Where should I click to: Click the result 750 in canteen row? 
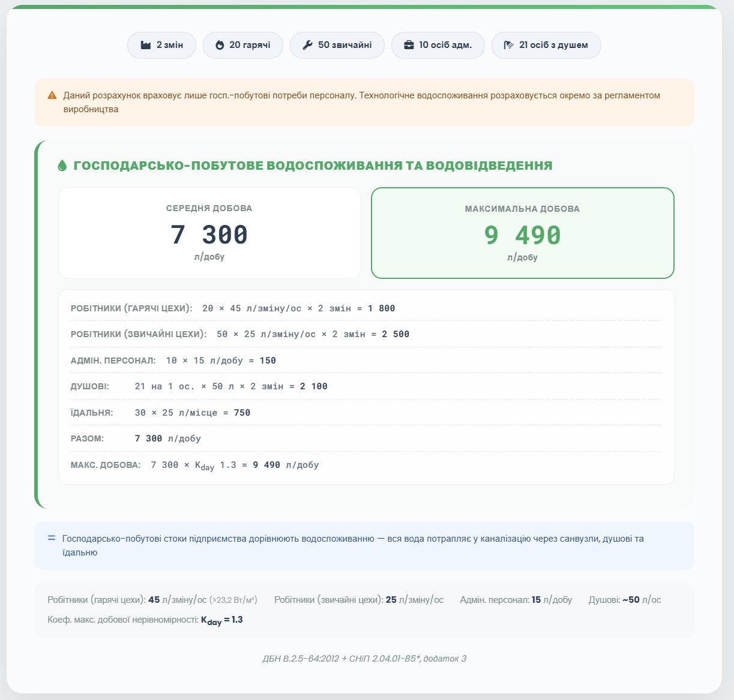pos(242,413)
